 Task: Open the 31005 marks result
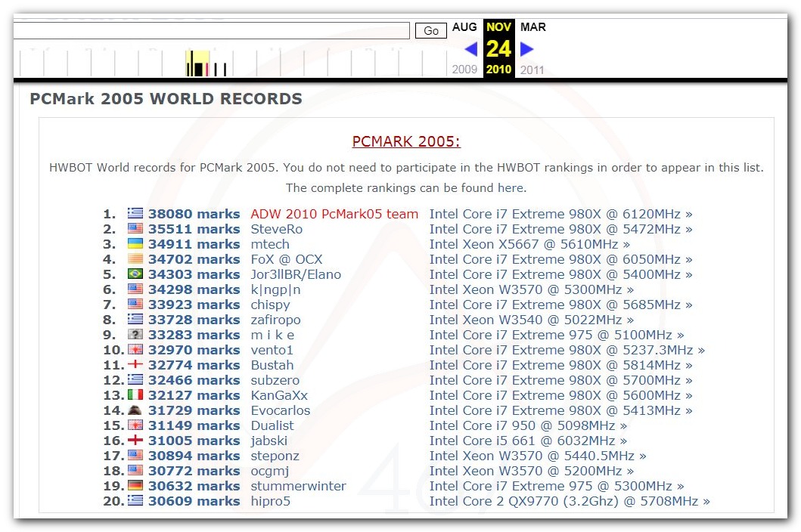click(x=194, y=441)
